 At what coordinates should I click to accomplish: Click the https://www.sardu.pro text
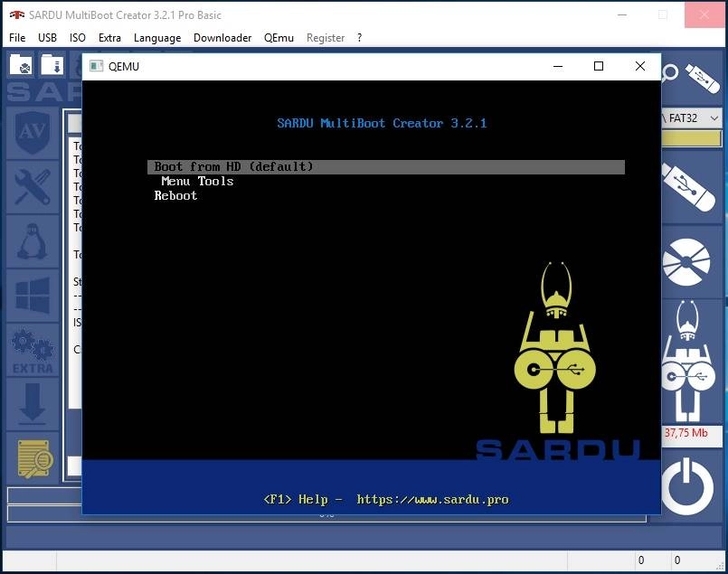(x=432, y=499)
